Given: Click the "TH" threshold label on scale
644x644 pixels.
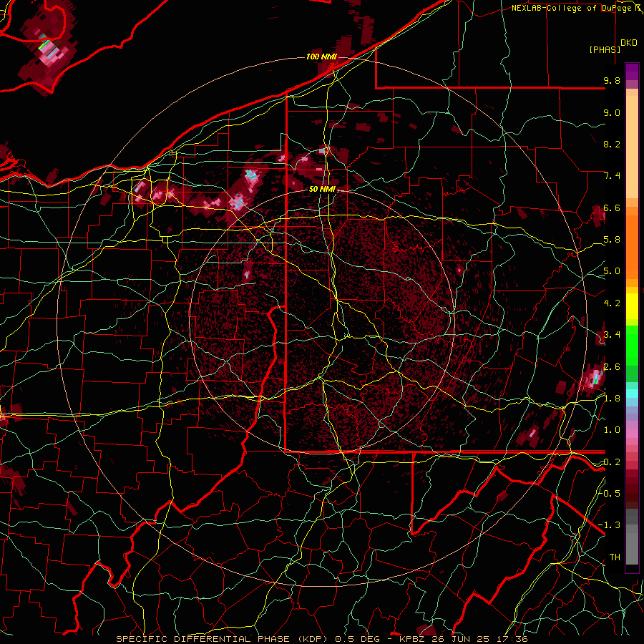Looking at the screenshot, I should click(615, 557).
